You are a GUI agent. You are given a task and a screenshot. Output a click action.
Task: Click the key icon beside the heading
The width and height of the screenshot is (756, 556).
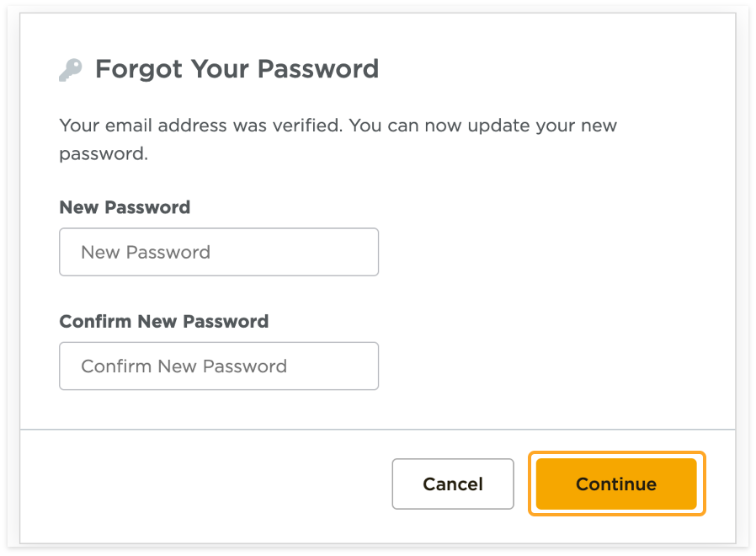click(71, 70)
